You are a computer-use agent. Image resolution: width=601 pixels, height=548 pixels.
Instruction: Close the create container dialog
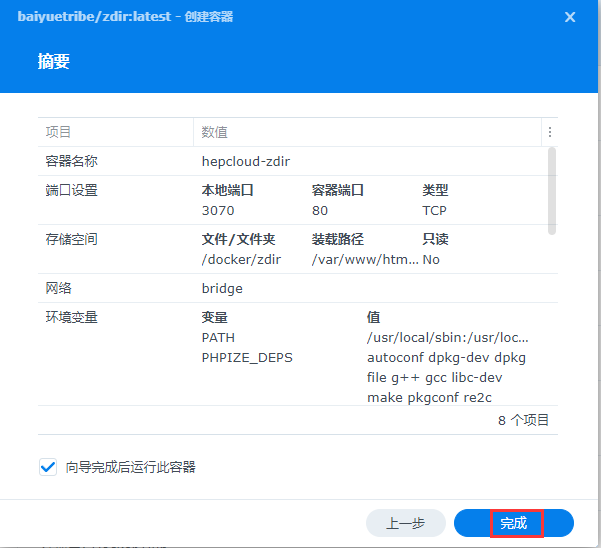pos(570,17)
